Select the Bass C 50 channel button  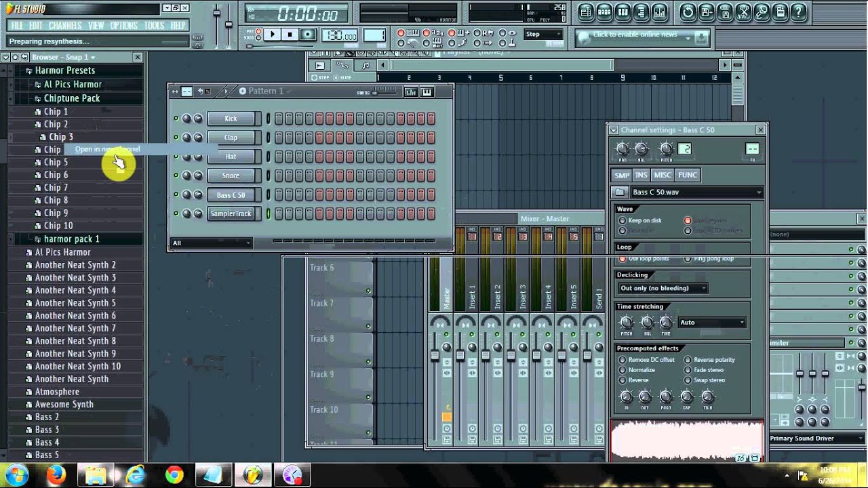tap(231, 195)
